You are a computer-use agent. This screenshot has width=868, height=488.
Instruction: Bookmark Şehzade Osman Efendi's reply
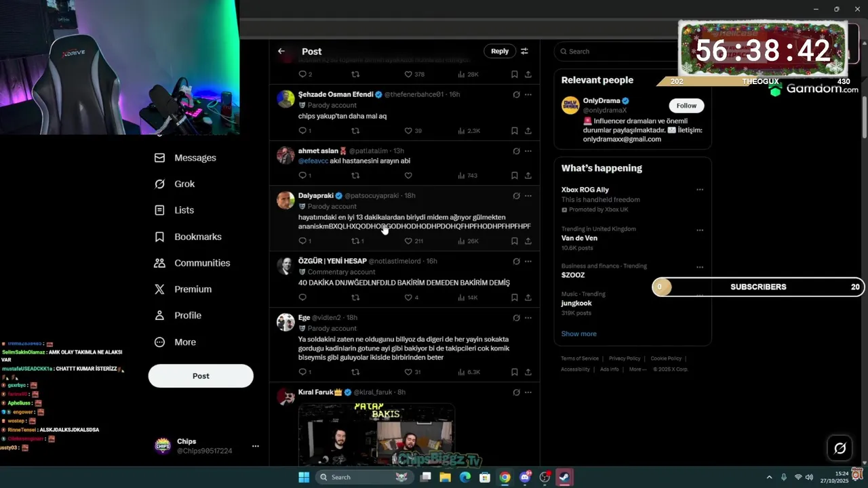tap(515, 131)
